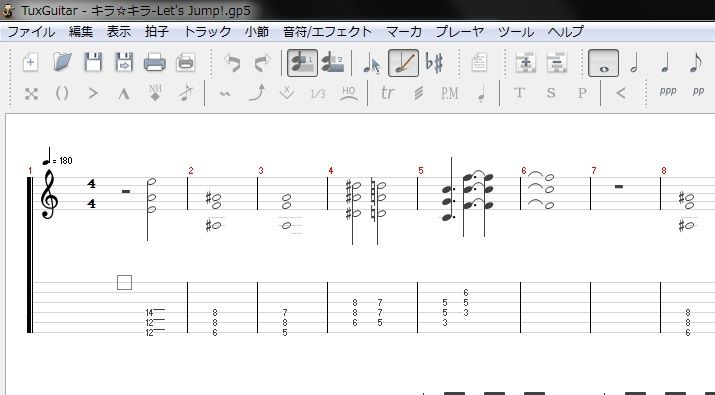Apply trill tr effect icon
Viewport: 715px width, 395px height.
[387, 93]
